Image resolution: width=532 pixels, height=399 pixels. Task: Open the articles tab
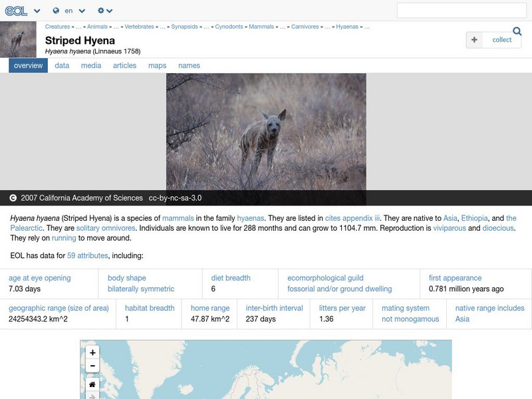126,65
